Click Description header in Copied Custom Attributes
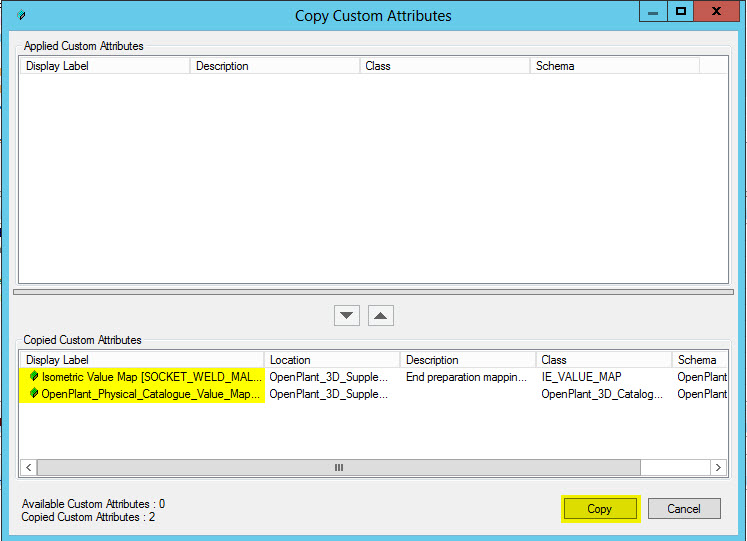The width and height of the screenshot is (747, 541). pos(468,360)
